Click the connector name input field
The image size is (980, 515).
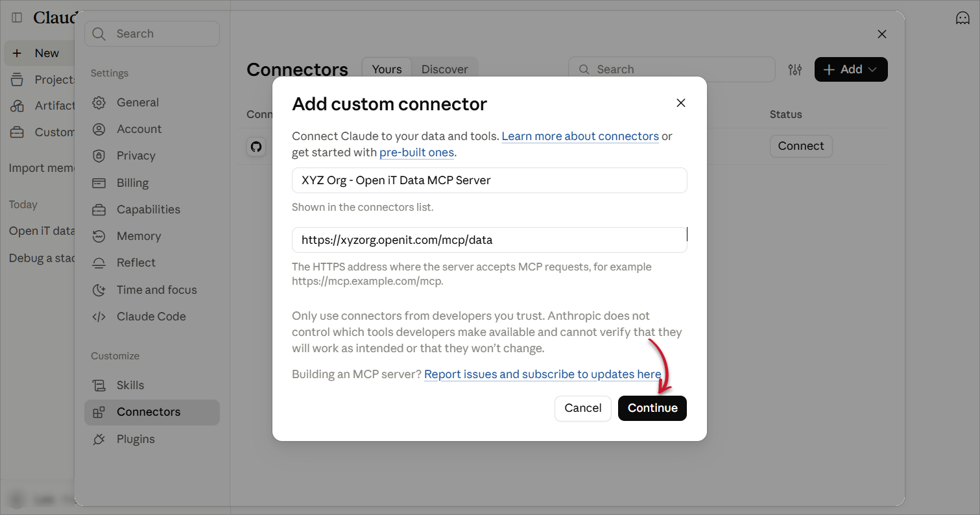coord(490,180)
